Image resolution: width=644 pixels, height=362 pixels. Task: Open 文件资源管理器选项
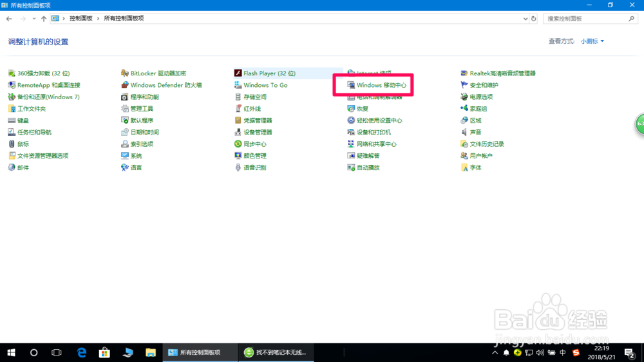pos(38,156)
